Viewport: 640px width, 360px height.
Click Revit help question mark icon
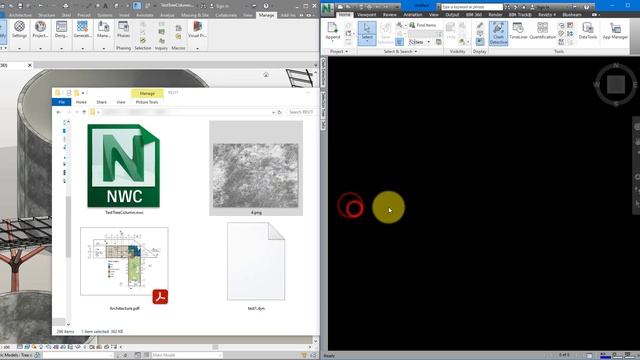click(x=266, y=6)
